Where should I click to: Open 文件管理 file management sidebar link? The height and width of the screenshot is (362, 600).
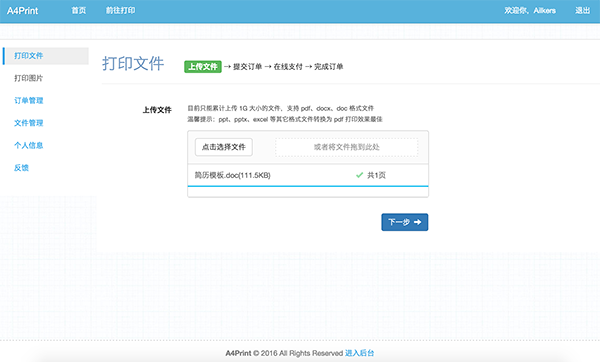[29, 123]
